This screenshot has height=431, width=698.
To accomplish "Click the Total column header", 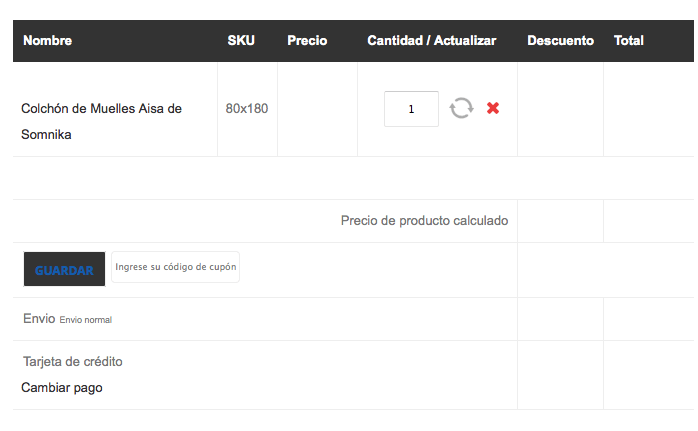I will [x=629, y=41].
